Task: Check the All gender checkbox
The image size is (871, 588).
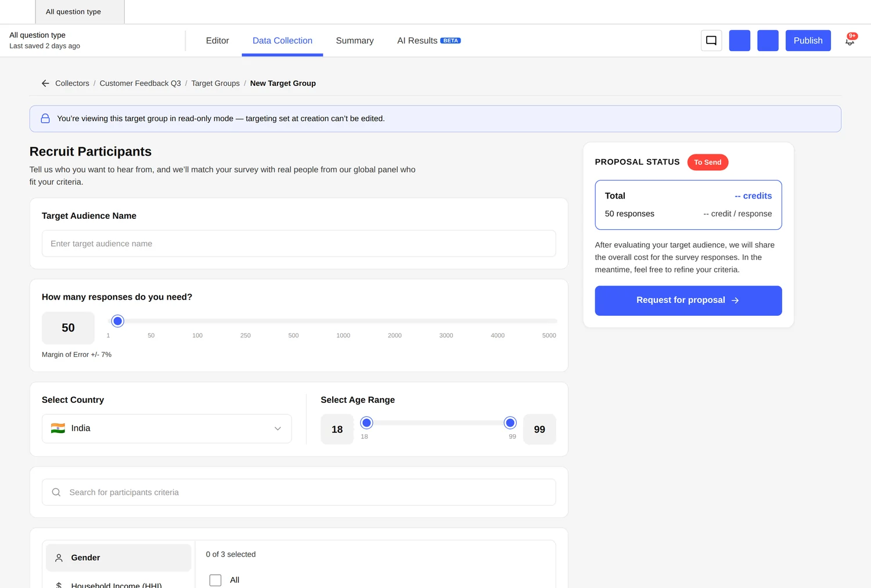Action: pyautogui.click(x=215, y=580)
